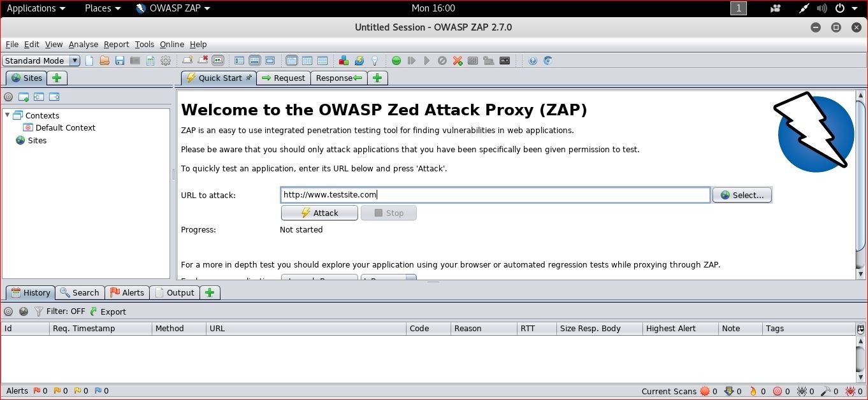This screenshot has width=868, height=400.
Task: Set request/response tabs side by side
Action: pos(292,61)
